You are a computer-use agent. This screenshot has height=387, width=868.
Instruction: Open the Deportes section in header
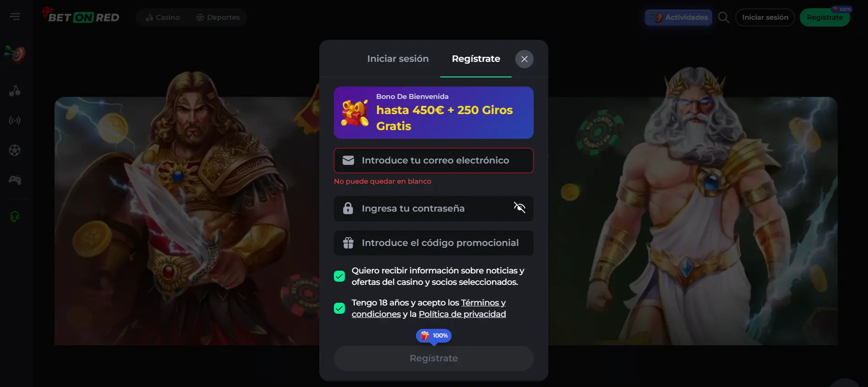(218, 17)
